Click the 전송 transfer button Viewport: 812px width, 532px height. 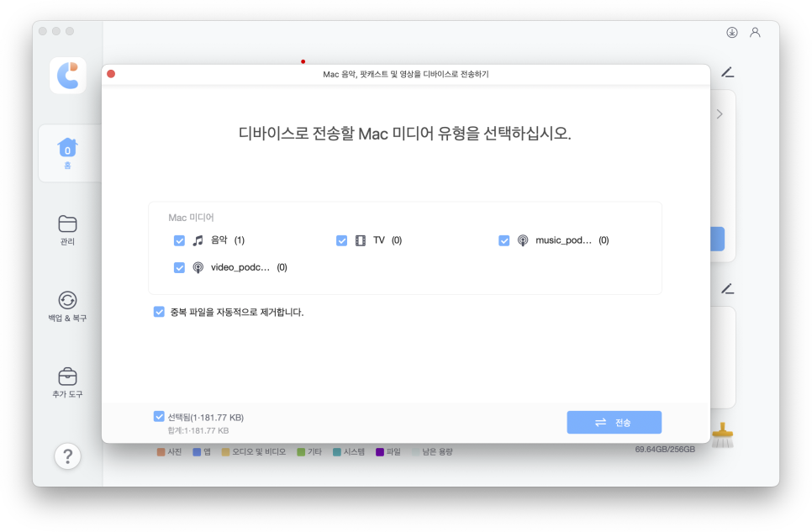[x=614, y=422]
